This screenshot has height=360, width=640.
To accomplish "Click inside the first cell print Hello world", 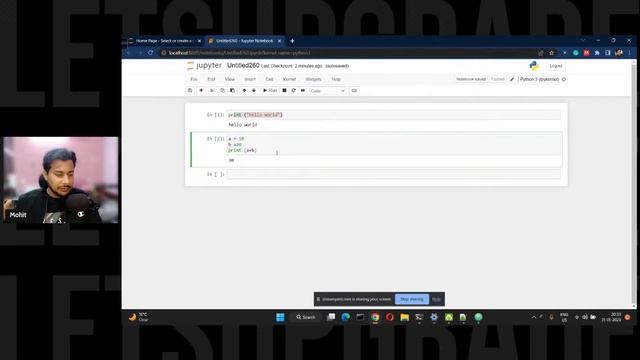I will click(394, 115).
